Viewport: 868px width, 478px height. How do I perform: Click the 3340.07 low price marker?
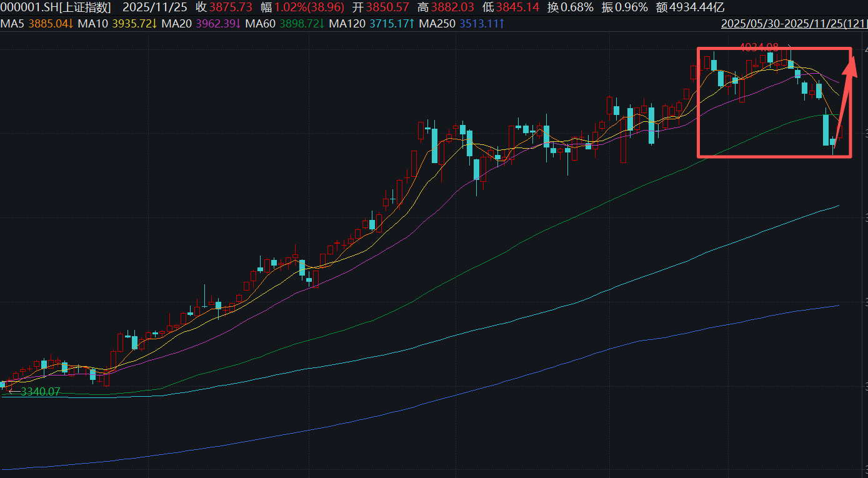40,392
